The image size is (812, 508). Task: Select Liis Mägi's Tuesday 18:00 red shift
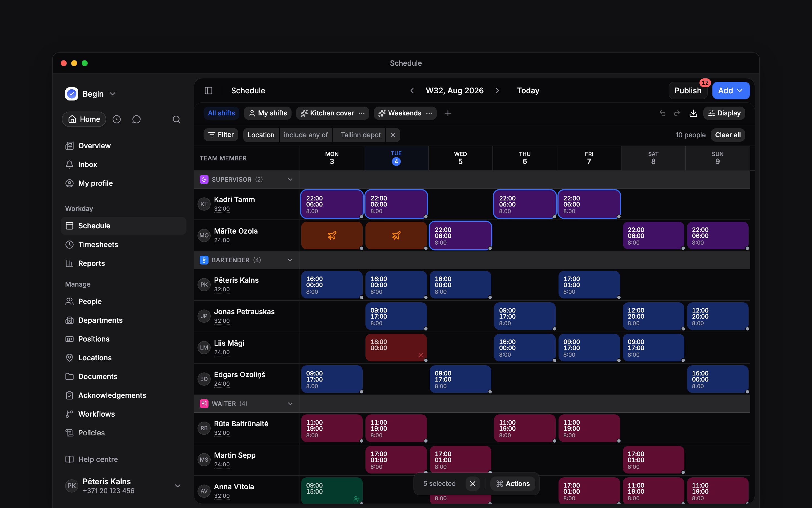coord(396,348)
